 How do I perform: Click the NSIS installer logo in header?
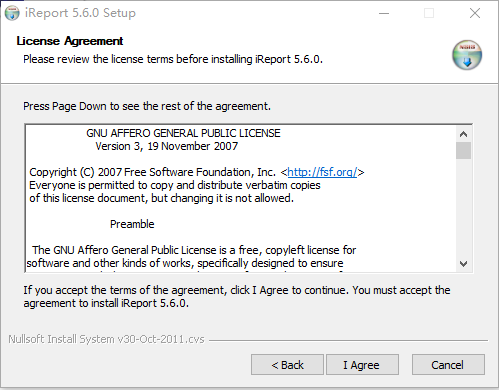467,55
